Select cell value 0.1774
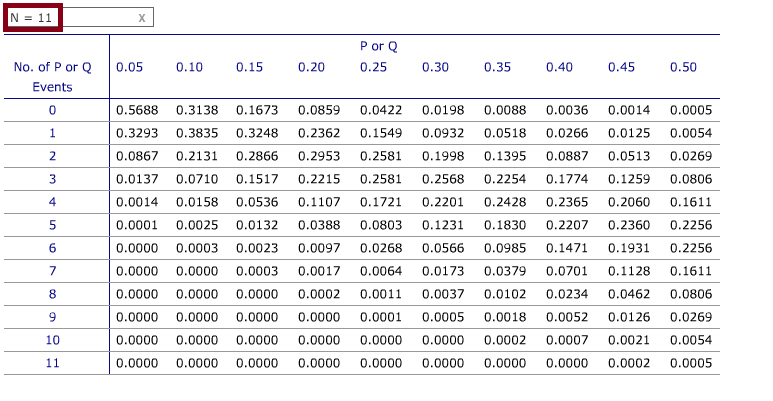773x401 pixels. [x=567, y=179]
